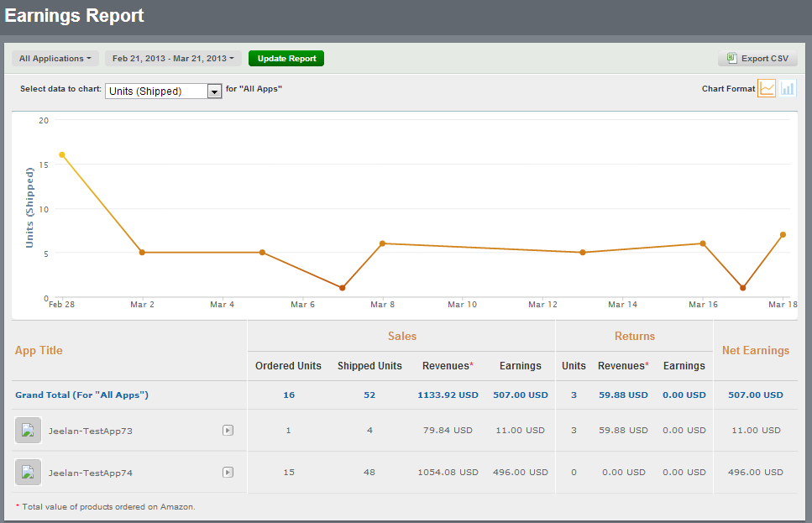Open the All Applications dropdown

click(x=55, y=59)
